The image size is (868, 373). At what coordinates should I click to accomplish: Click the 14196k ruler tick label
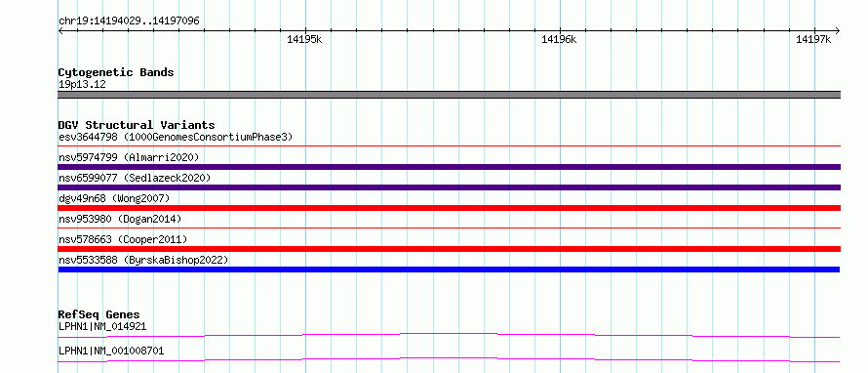pos(559,39)
